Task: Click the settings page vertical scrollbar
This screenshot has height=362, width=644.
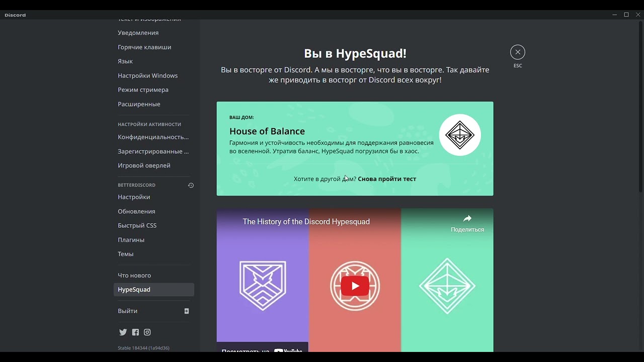Action: coord(640,106)
